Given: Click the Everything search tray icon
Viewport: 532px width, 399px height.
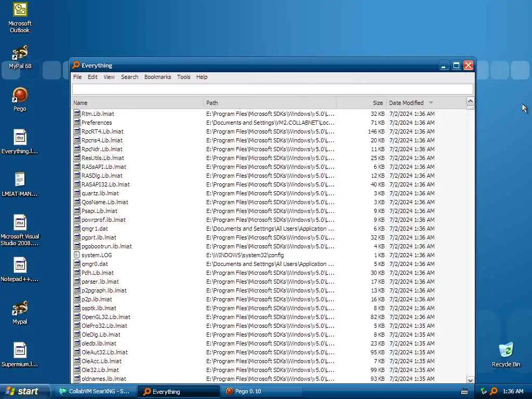Looking at the screenshot, I should [494, 391].
